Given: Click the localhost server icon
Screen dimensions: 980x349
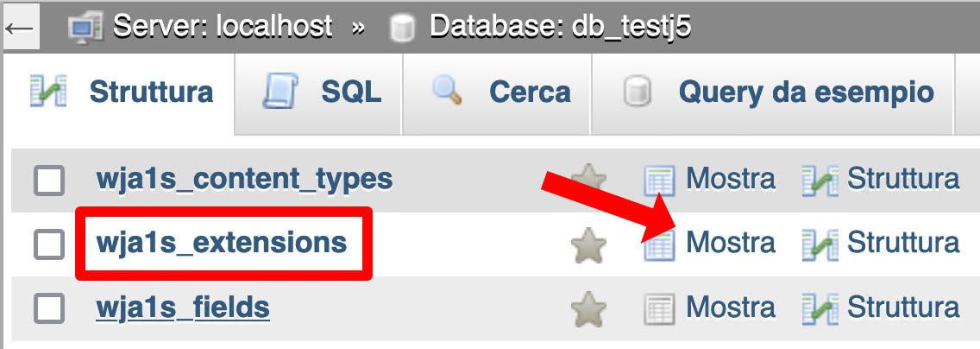Looking at the screenshot, I should pyautogui.click(x=86, y=27).
